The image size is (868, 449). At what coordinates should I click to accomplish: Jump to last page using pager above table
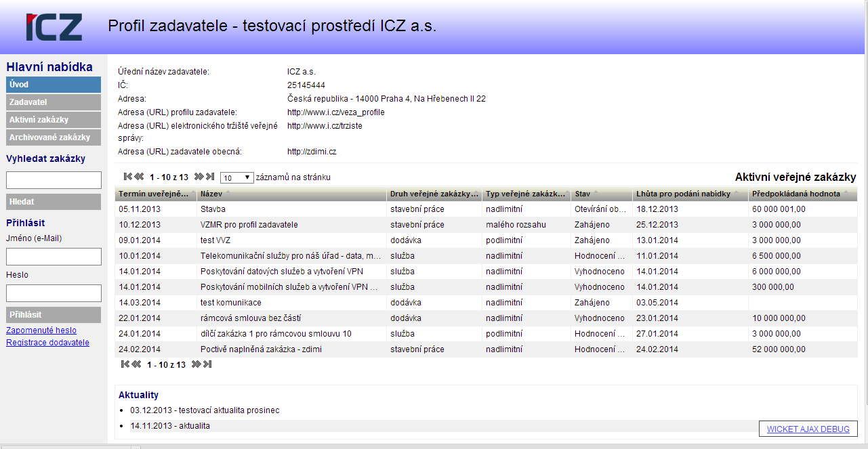pyautogui.click(x=210, y=177)
